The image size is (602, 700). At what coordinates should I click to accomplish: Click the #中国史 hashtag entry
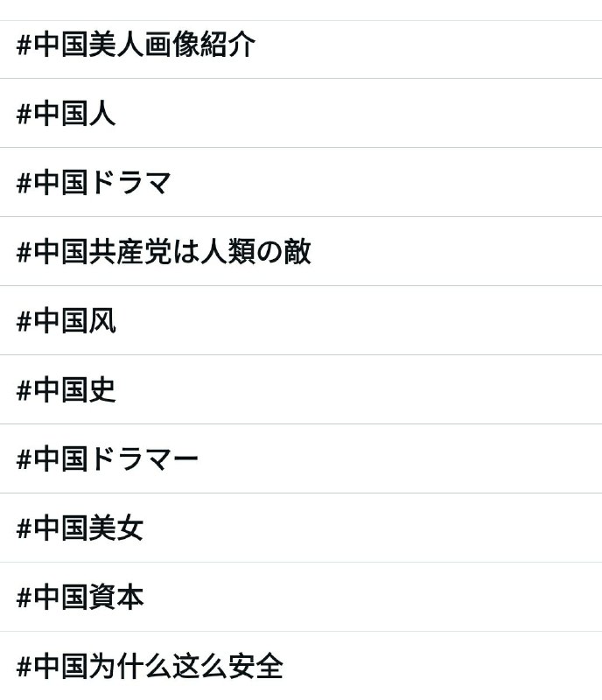tap(66, 390)
